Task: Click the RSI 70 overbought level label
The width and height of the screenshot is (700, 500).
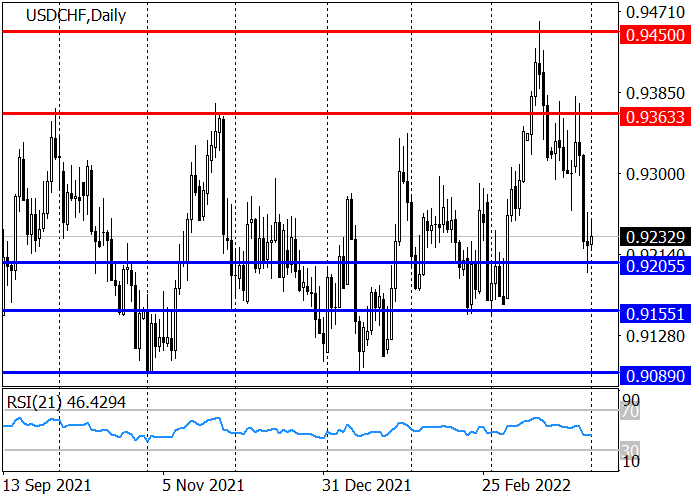Action: point(631,411)
